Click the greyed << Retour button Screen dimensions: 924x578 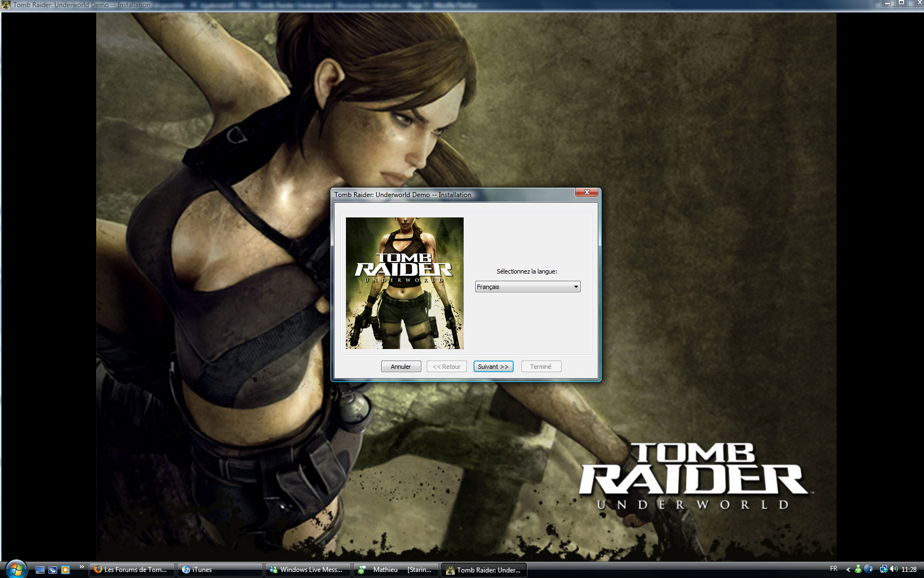click(447, 367)
